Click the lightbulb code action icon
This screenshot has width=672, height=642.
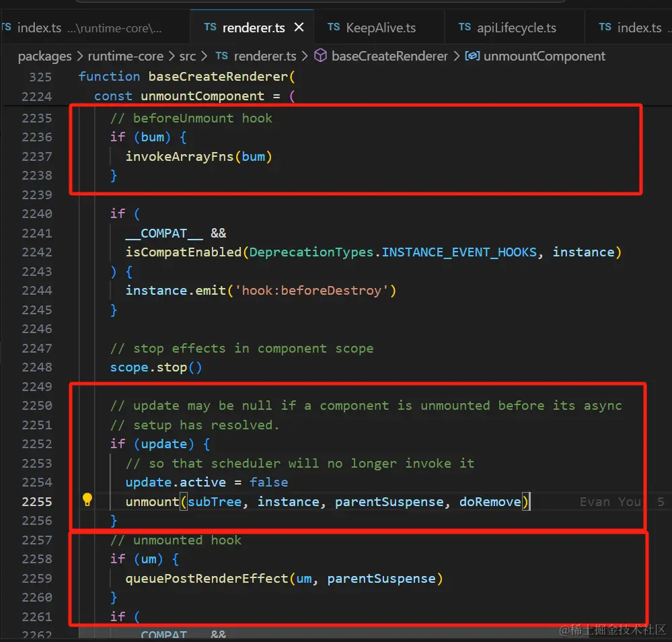(87, 499)
